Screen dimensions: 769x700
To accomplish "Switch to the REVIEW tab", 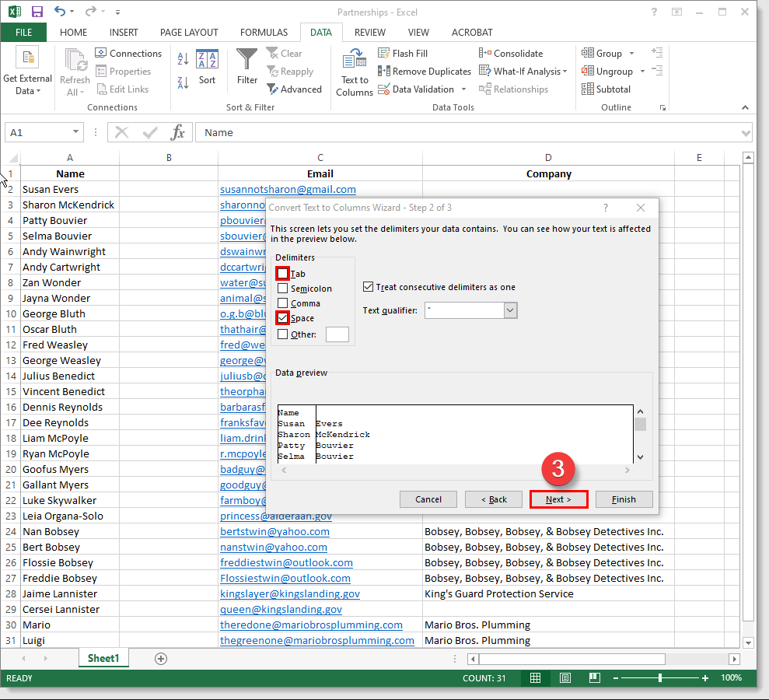I will [x=370, y=33].
